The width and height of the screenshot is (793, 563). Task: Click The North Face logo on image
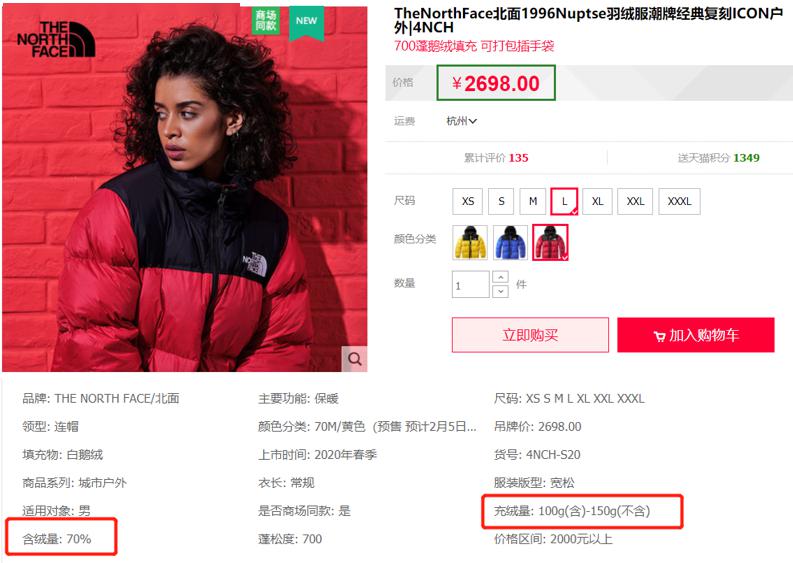click(x=56, y=39)
